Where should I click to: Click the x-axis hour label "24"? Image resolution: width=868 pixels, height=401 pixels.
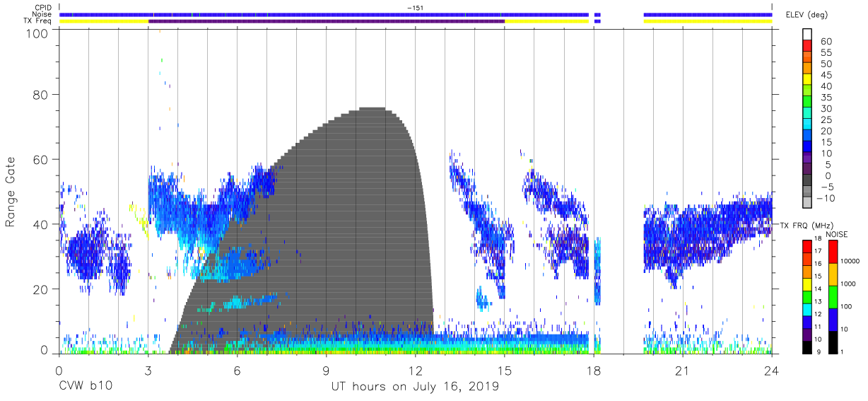[772, 371]
